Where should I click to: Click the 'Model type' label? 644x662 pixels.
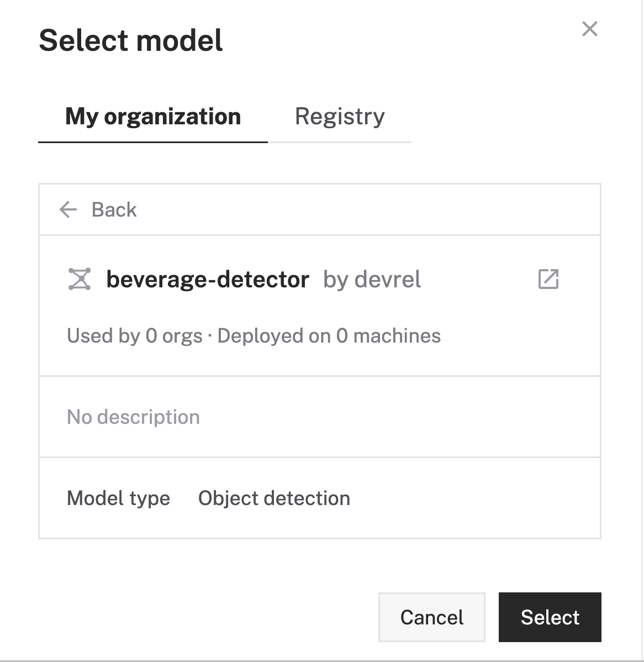coord(118,498)
